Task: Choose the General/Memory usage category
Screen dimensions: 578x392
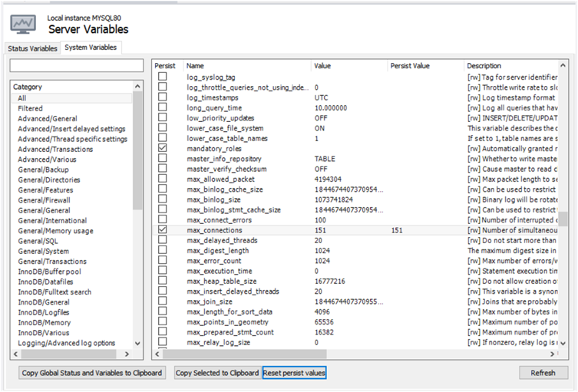Action: pyautogui.click(x=55, y=231)
